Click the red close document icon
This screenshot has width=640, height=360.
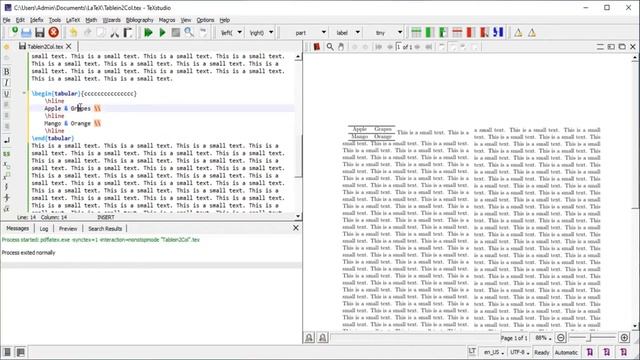point(53,32)
